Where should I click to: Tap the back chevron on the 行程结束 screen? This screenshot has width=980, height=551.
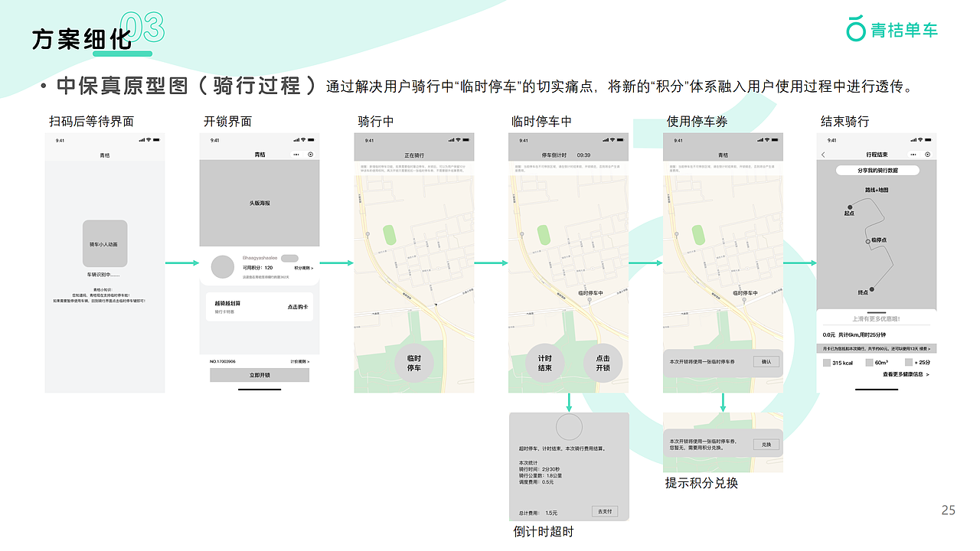[x=822, y=155]
